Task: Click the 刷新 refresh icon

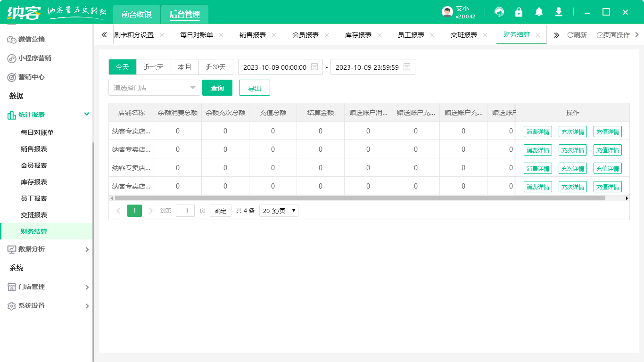Action: pyautogui.click(x=571, y=34)
